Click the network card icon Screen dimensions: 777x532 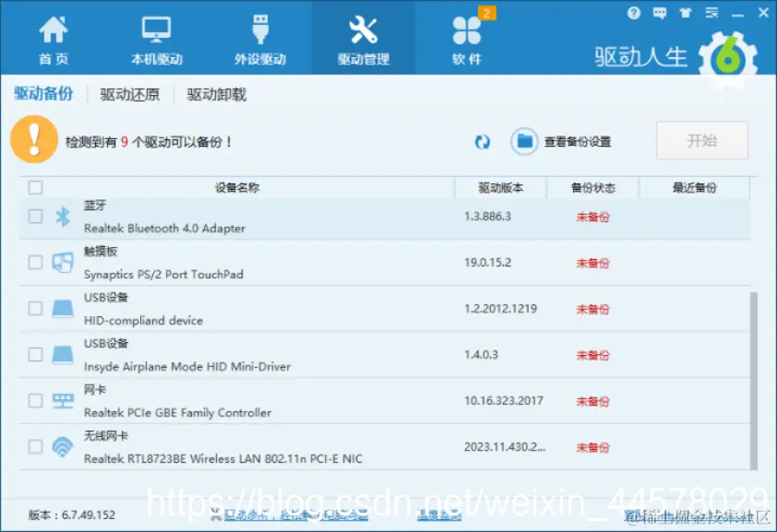63,401
